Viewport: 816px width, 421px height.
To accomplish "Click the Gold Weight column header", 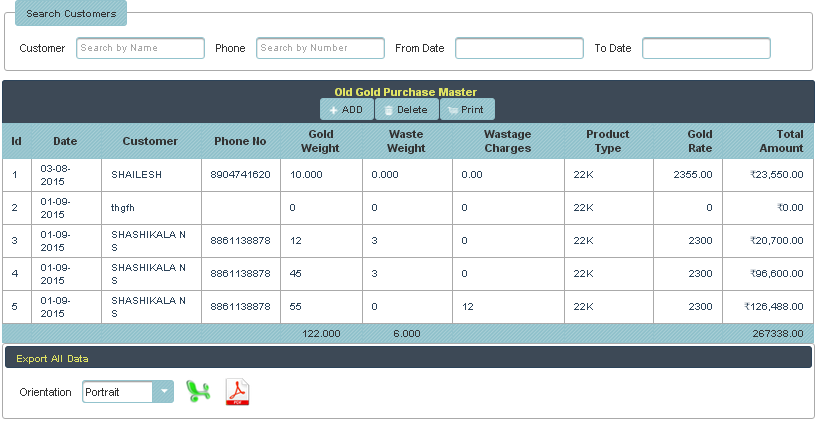I will (319, 141).
